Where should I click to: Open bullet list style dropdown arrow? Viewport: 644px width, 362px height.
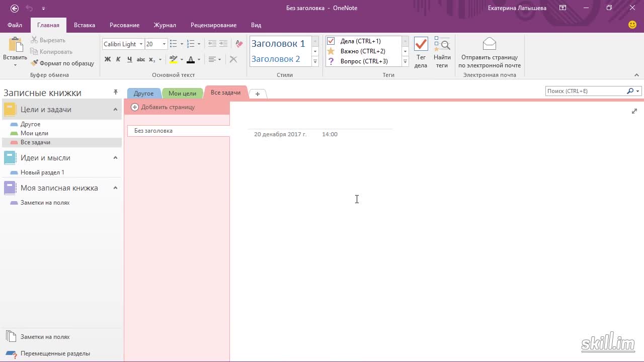pyautogui.click(x=182, y=44)
